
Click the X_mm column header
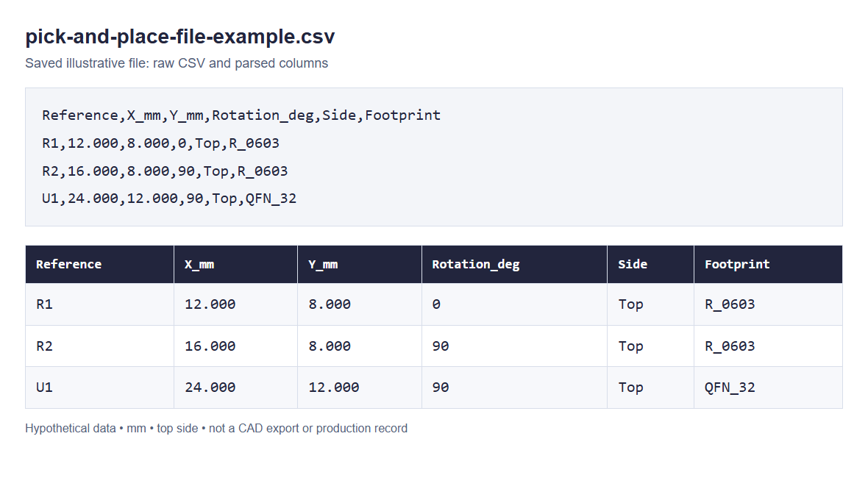[x=236, y=265]
